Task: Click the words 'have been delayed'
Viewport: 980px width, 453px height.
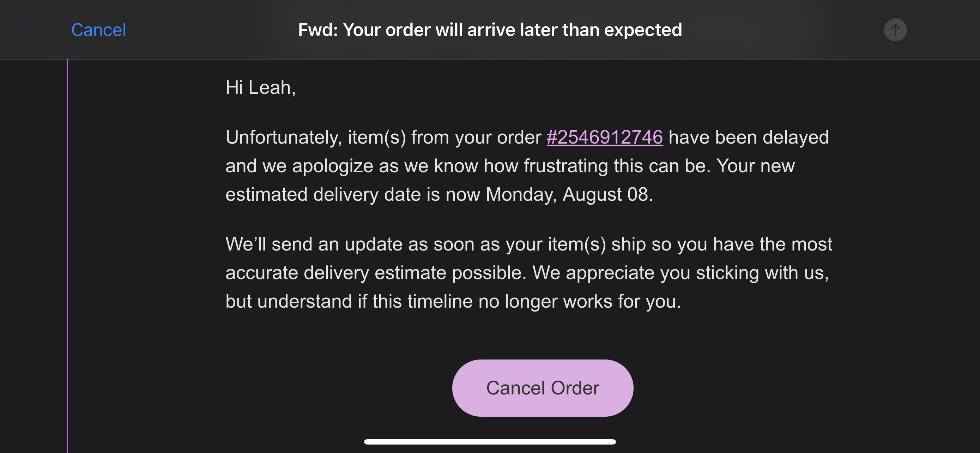Action: (x=748, y=137)
